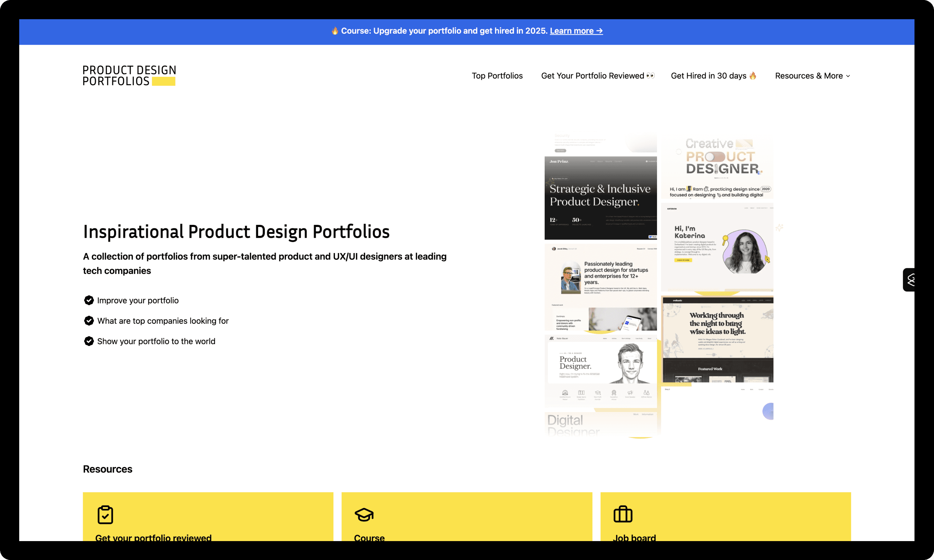The image size is (934, 560).
Task: Click the Resources section heading
Action: pos(107,469)
